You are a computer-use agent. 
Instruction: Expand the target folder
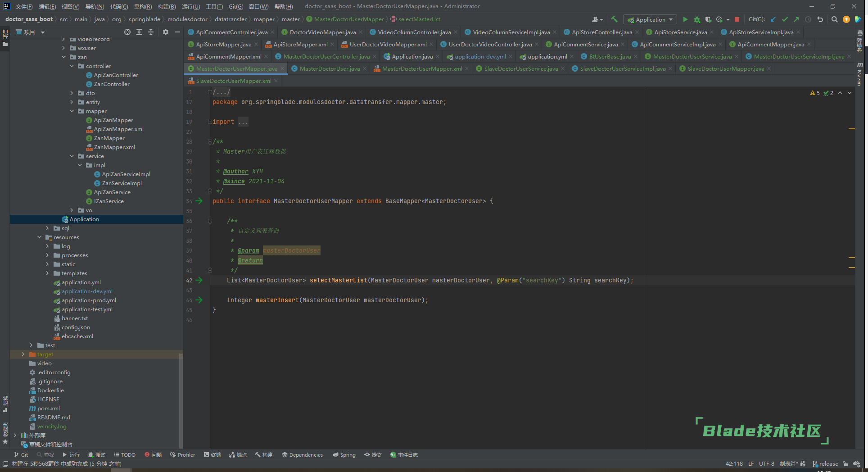[23, 354]
